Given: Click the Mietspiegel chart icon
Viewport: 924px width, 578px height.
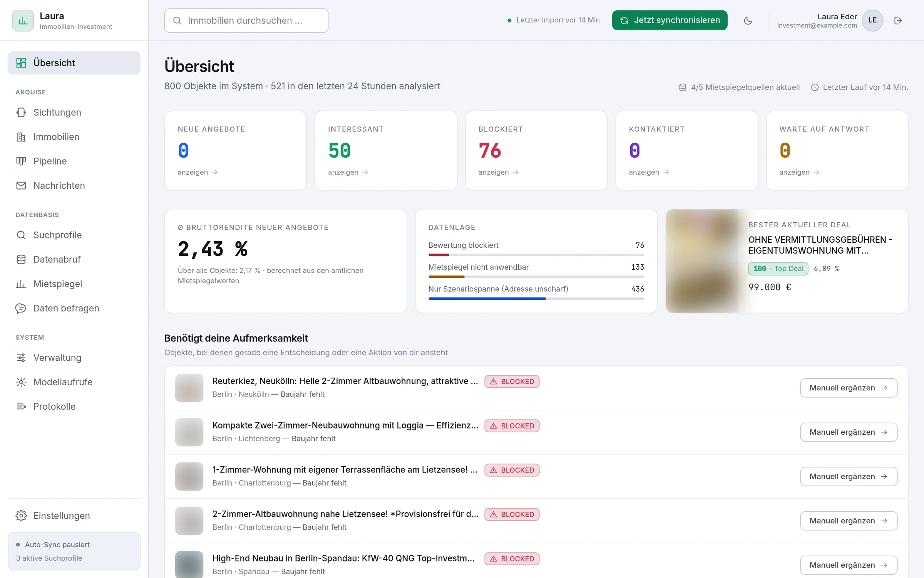Looking at the screenshot, I should (21, 284).
